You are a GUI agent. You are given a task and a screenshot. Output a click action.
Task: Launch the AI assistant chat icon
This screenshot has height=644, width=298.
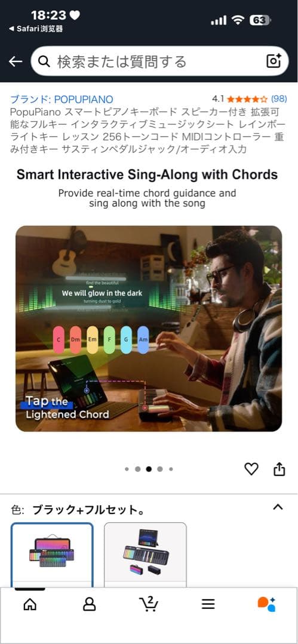(267, 603)
